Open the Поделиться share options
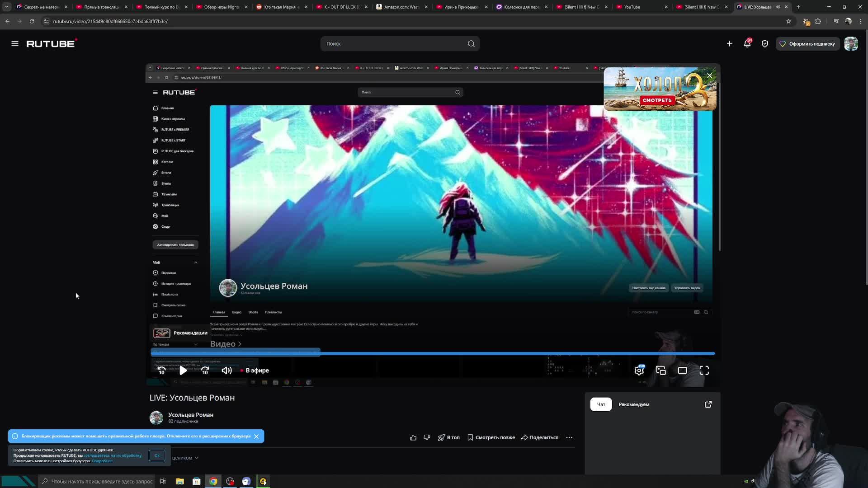 click(x=540, y=437)
